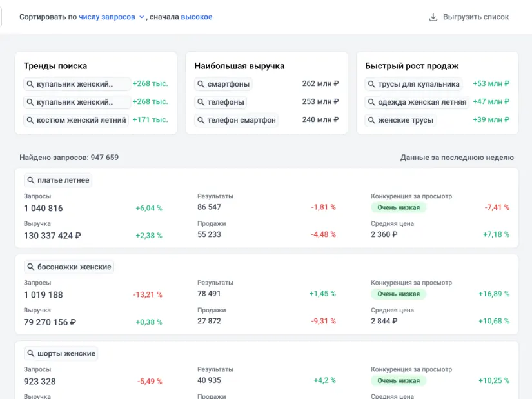Open the телефоны query chip
Image resolution: width=532 pixels, height=399 pixels.
[x=221, y=102]
